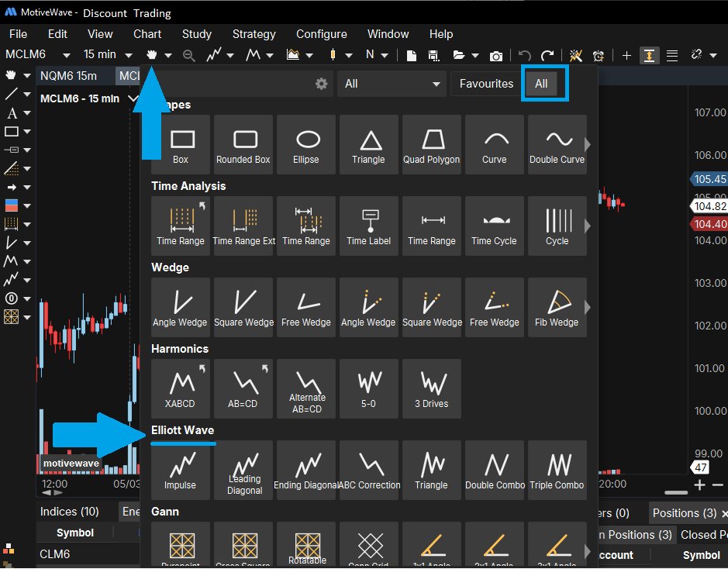Toggle the highlighted auto-scale toolbar button

click(x=649, y=56)
